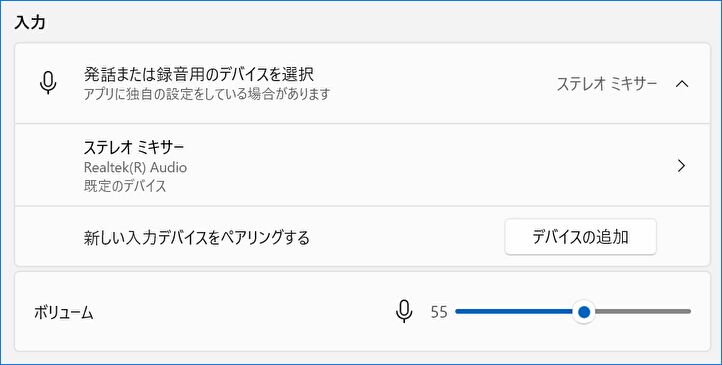Click the 既定のデバイス status text
Image resolution: width=722 pixels, height=365 pixels.
pos(125,186)
